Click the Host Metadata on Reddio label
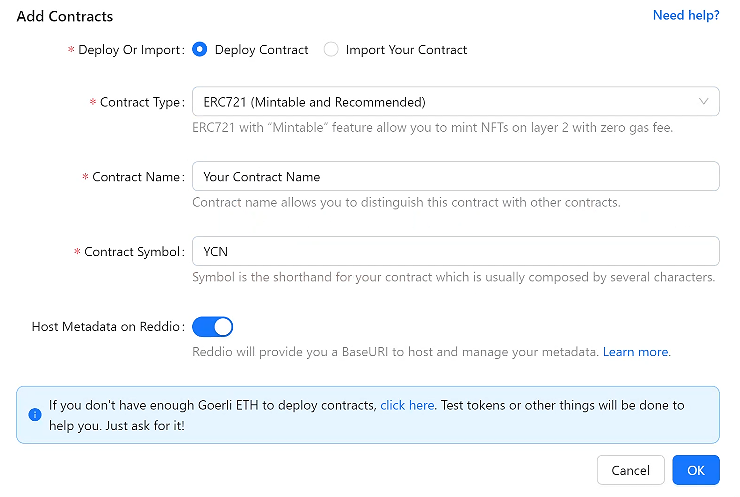The image size is (740, 497). 107,327
